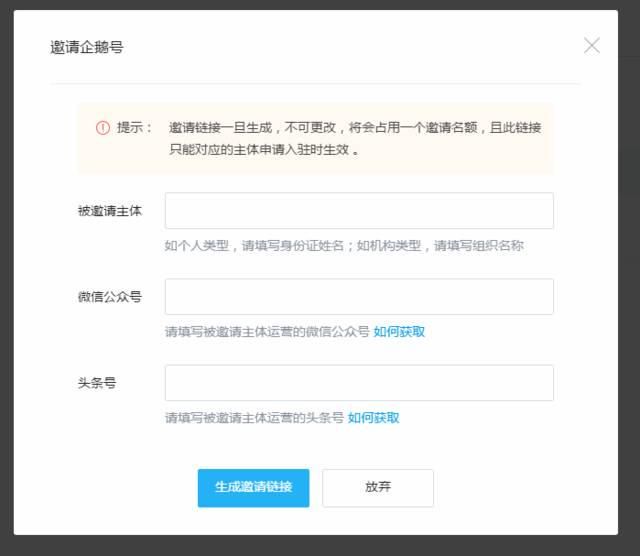Click the 微信公众号 field label
The height and width of the screenshot is (556, 640).
coord(110,297)
